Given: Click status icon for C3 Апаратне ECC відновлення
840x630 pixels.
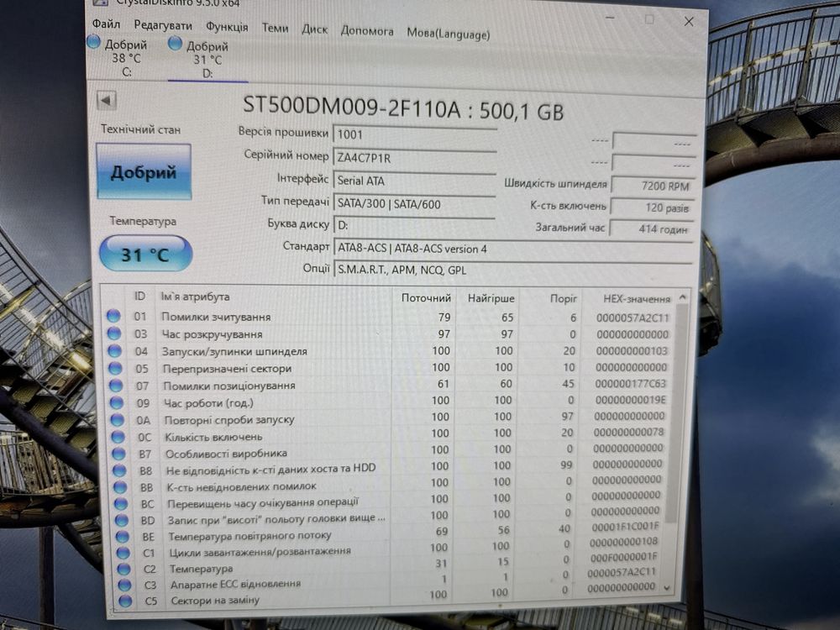Looking at the screenshot, I should coord(124,585).
